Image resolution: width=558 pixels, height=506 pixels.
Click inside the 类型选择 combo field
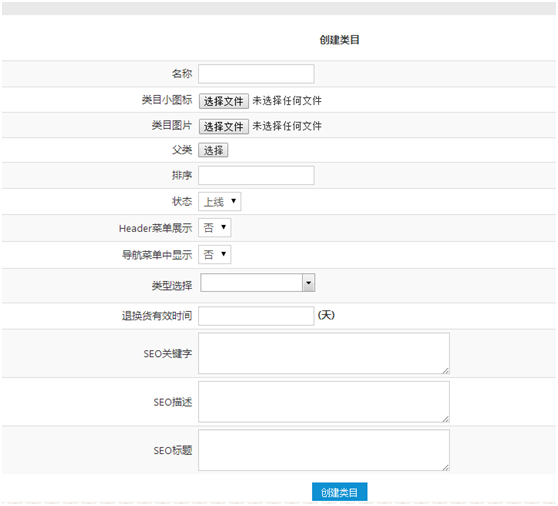click(x=252, y=283)
